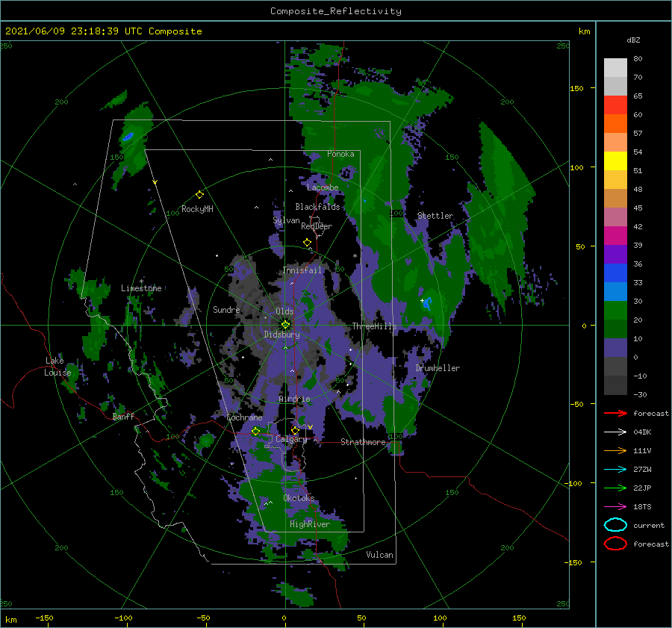Click the km label at top right of map
The image size is (672, 628).
point(585,31)
